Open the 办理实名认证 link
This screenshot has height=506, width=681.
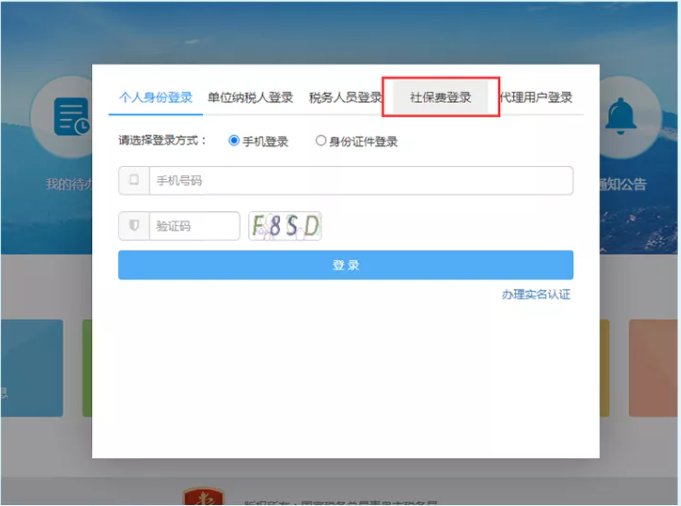(536, 294)
